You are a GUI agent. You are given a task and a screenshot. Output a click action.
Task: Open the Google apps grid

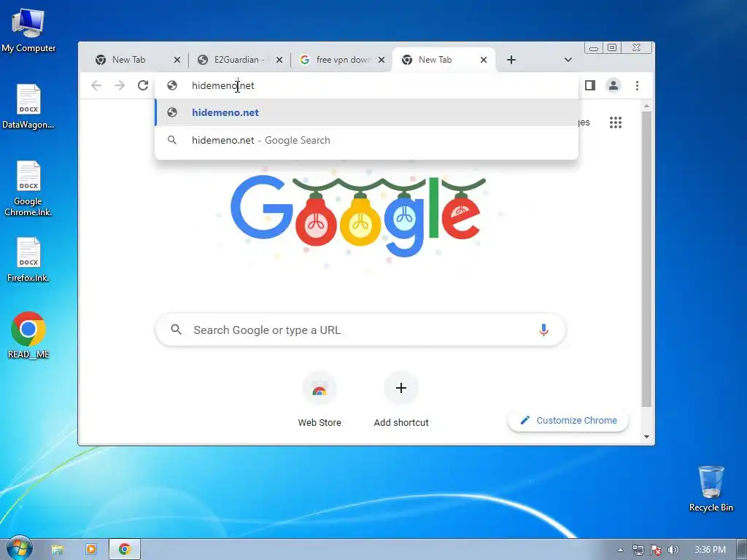pyautogui.click(x=616, y=122)
